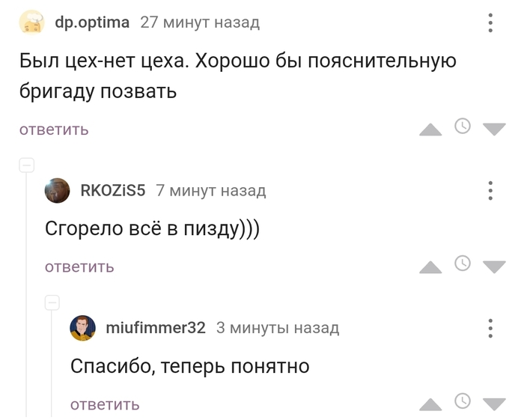Viewport: 524px width, 420px height.
Task: Reply to the dp.optima comment
Action: tap(54, 130)
